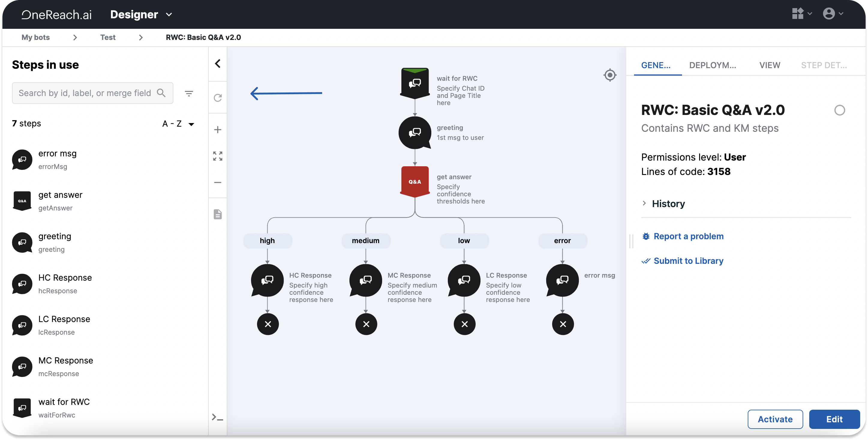This screenshot has width=868, height=440.
Task: Zoom out using the minus icon
Action: (218, 182)
